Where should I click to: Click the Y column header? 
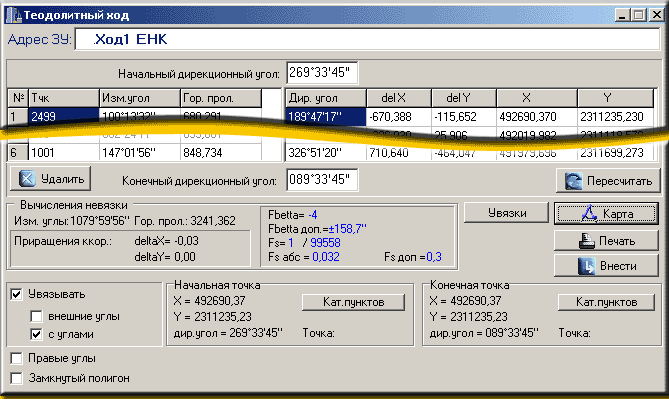(615, 98)
